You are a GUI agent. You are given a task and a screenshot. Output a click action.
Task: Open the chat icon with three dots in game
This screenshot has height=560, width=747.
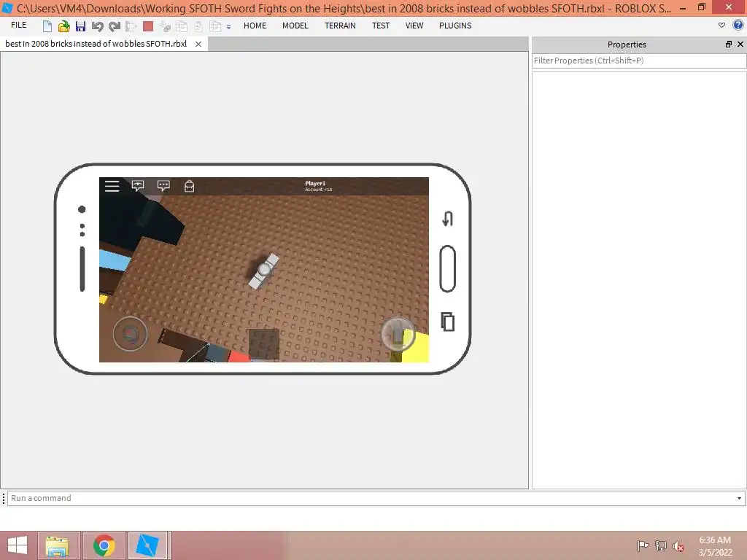coord(163,186)
